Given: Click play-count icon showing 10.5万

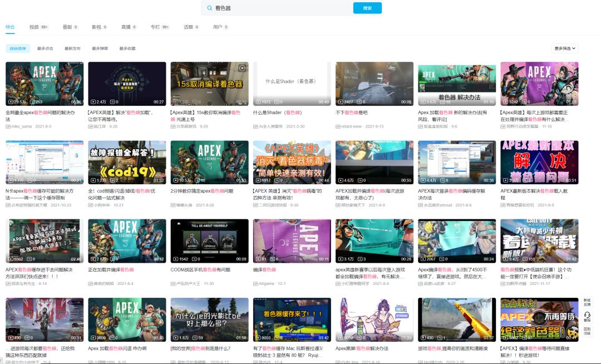Looking at the screenshot, I should (176, 180).
